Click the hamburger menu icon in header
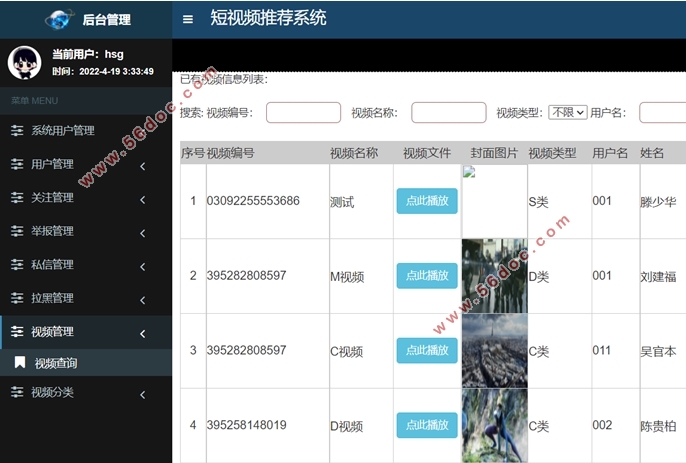686x463 pixels. coord(188,19)
